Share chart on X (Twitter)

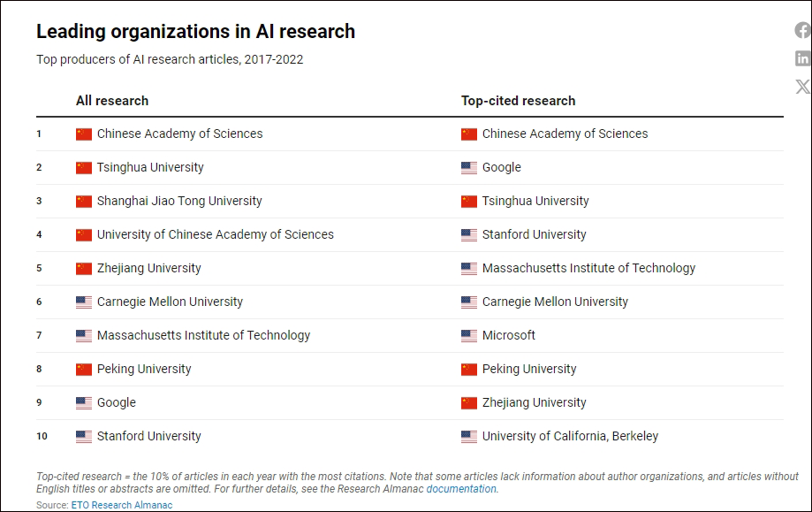802,87
